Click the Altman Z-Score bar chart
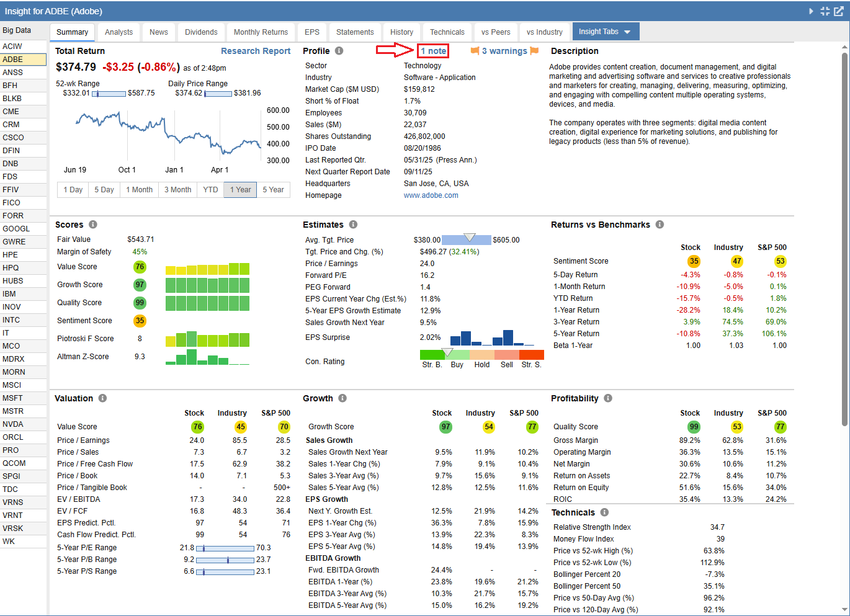850x616 pixels. tap(207, 357)
